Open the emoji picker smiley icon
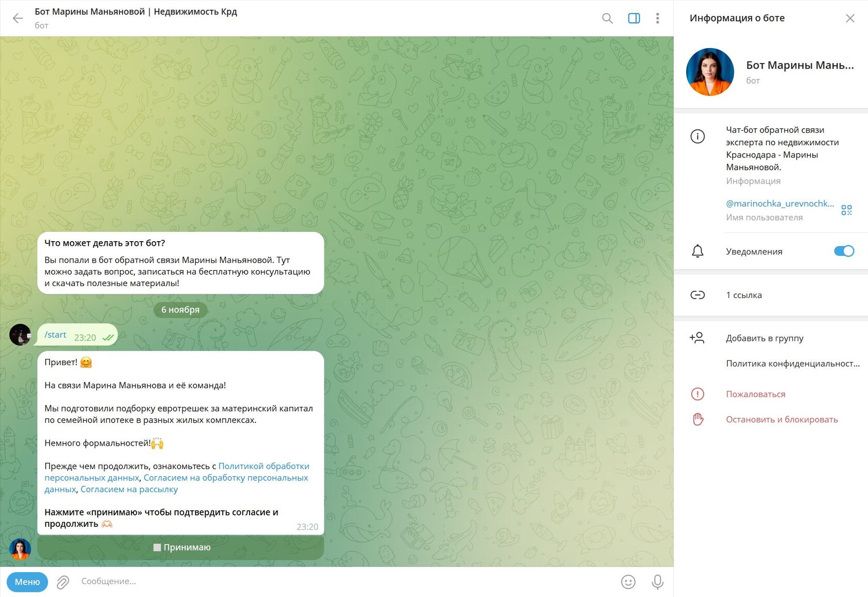This screenshot has width=868, height=597. (x=628, y=582)
